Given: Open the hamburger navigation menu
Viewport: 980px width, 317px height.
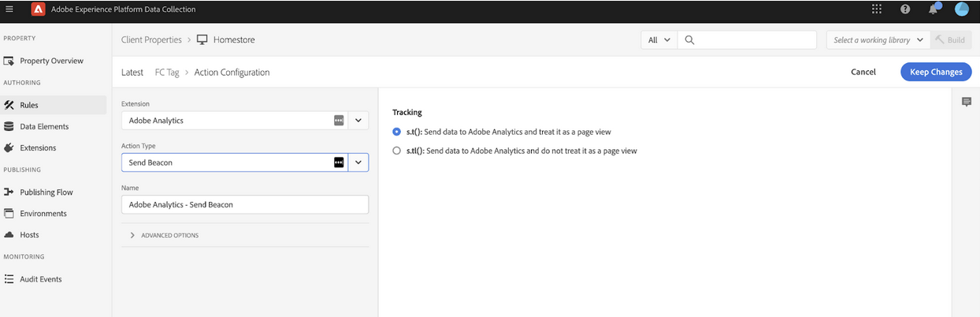Looking at the screenshot, I should (x=9, y=9).
